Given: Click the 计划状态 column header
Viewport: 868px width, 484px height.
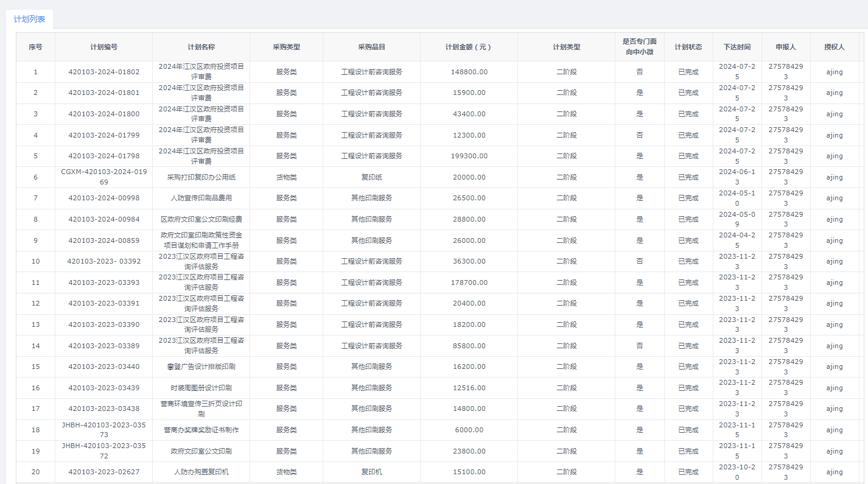Looking at the screenshot, I should [x=688, y=47].
